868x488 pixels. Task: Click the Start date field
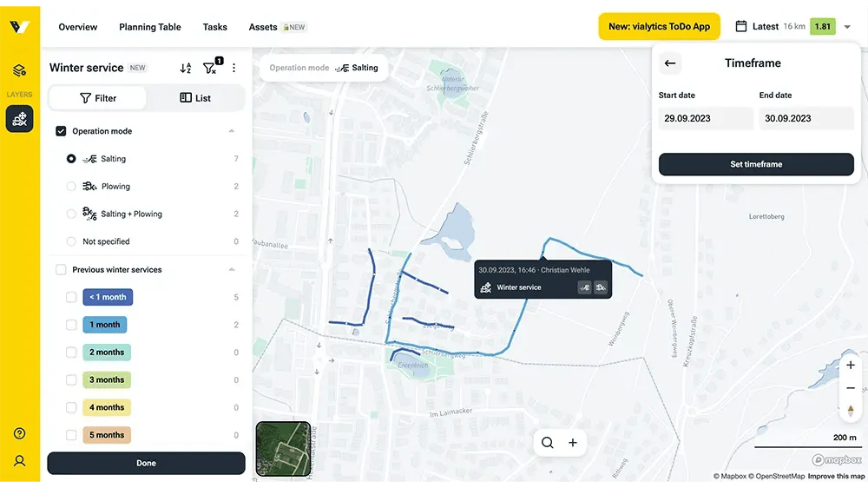coord(706,118)
